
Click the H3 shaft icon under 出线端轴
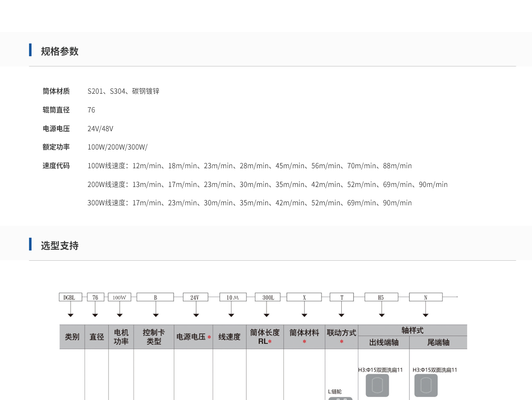point(377,385)
